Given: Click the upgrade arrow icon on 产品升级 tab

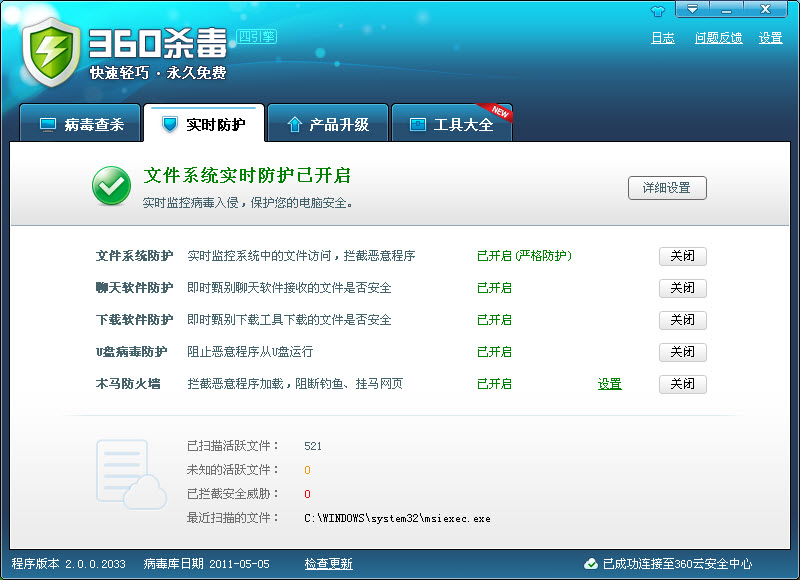Looking at the screenshot, I should click(294, 124).
